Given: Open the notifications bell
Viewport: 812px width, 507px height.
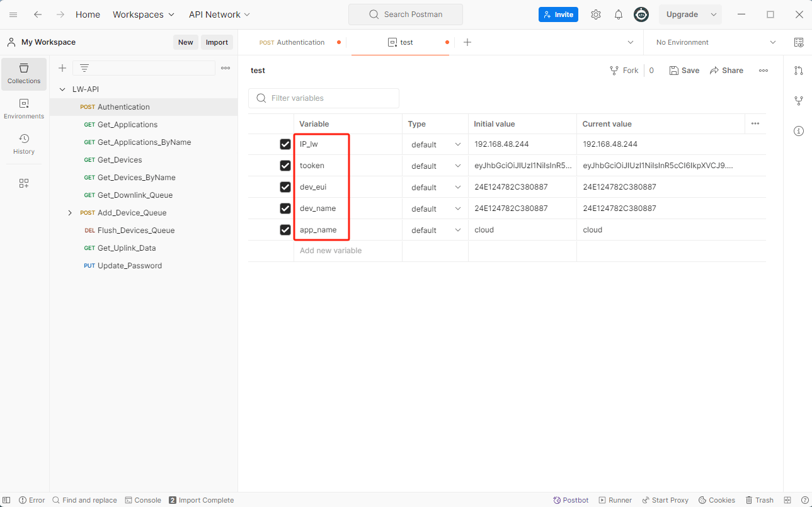Looking at the screenshot, I should click(619, 14).
